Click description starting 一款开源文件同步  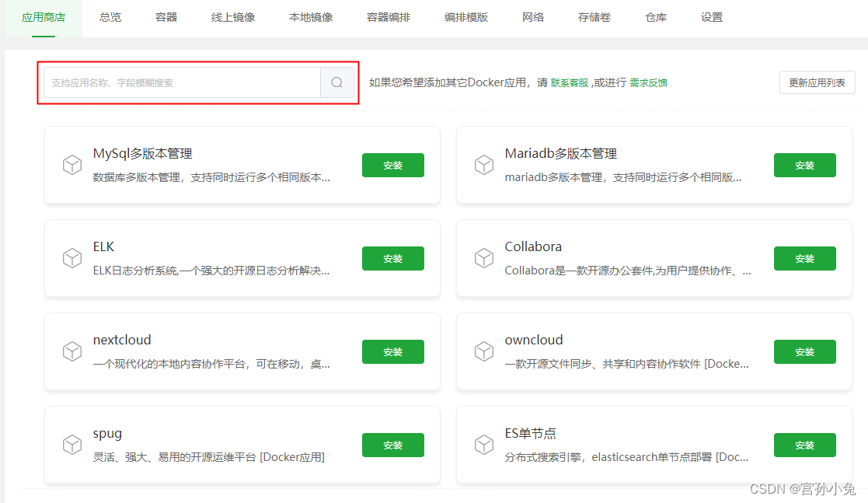point(626,364)
